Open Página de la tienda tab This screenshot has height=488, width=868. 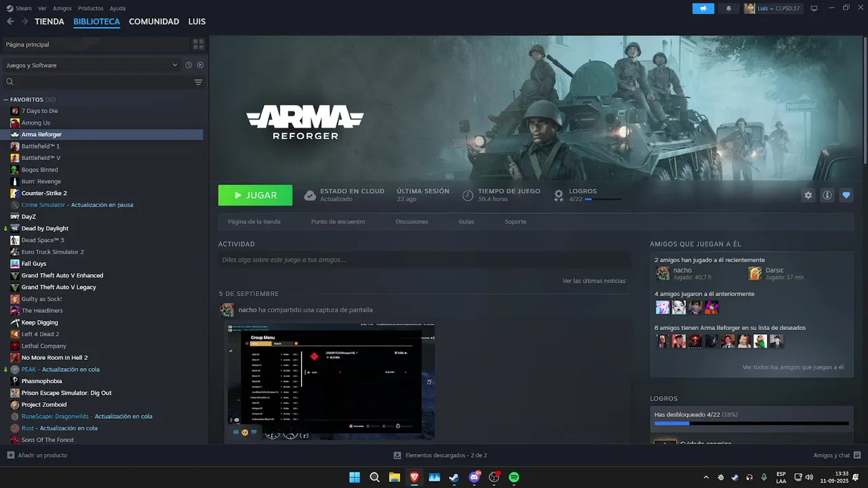[254, 222]
